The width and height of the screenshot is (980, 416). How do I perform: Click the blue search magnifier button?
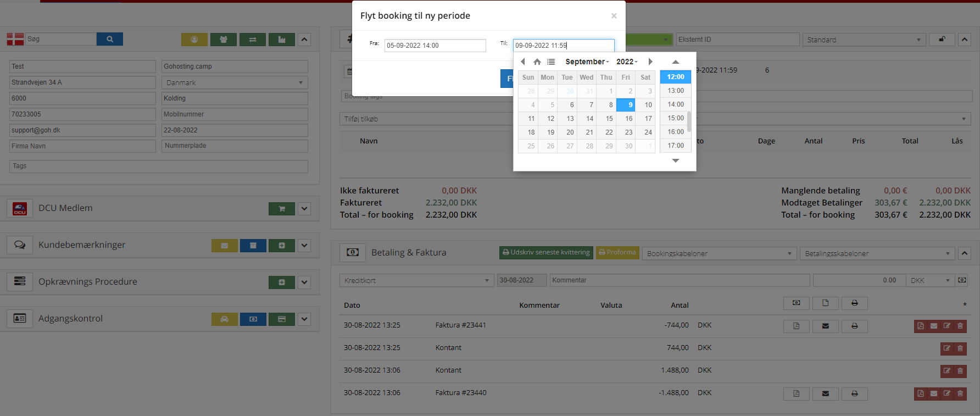click(x=110, y=39)
